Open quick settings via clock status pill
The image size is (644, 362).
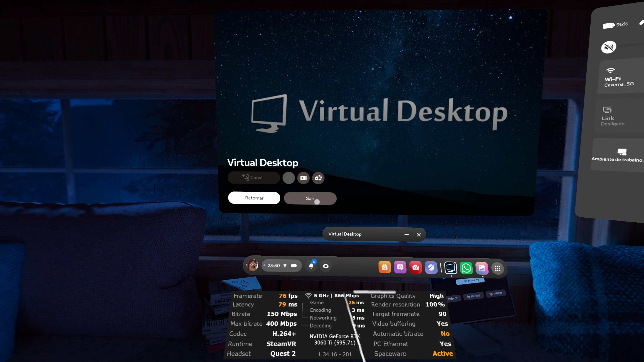point(282,266)
